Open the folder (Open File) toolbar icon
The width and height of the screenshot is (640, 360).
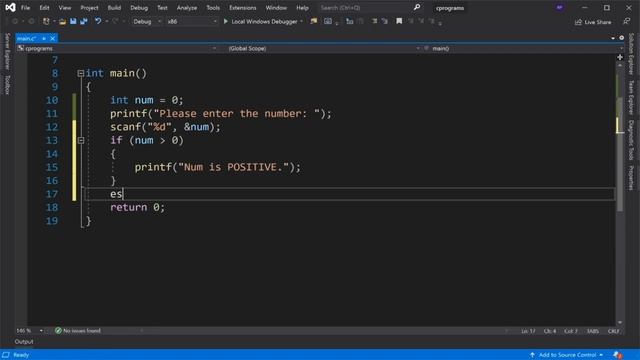pos(62,22)
